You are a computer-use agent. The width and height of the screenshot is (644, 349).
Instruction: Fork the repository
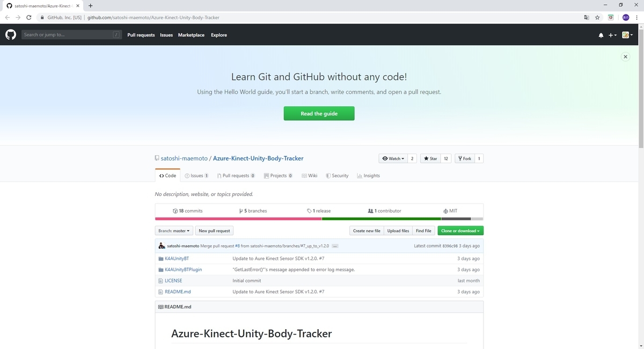[464, 158]
